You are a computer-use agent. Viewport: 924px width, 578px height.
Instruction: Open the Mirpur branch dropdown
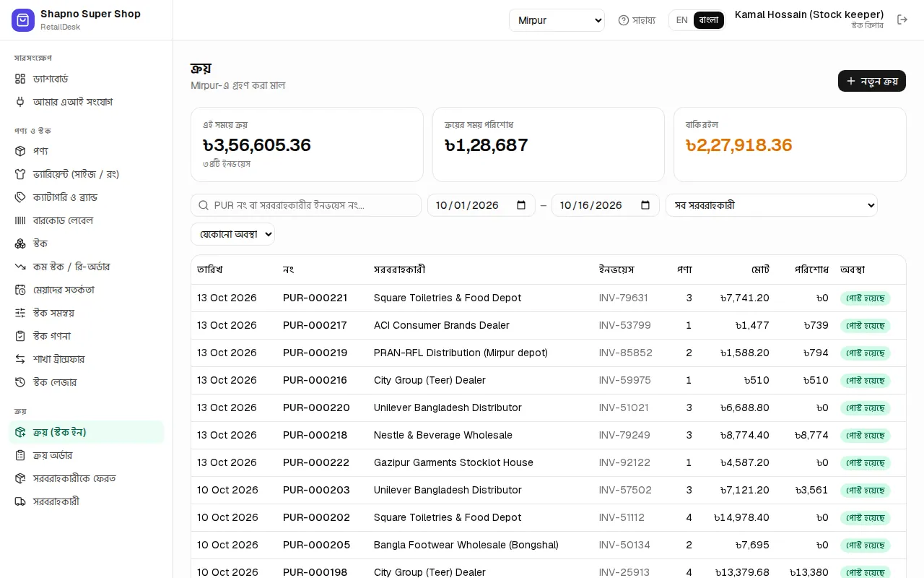click(557, 20)
